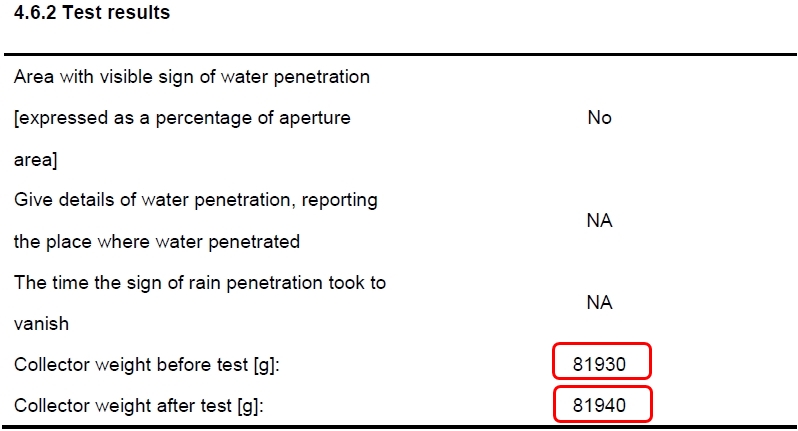The width and height of the screenshot is (798, 431).
Task: Click the section number 4.6.2
Action: tap(35, 13)
